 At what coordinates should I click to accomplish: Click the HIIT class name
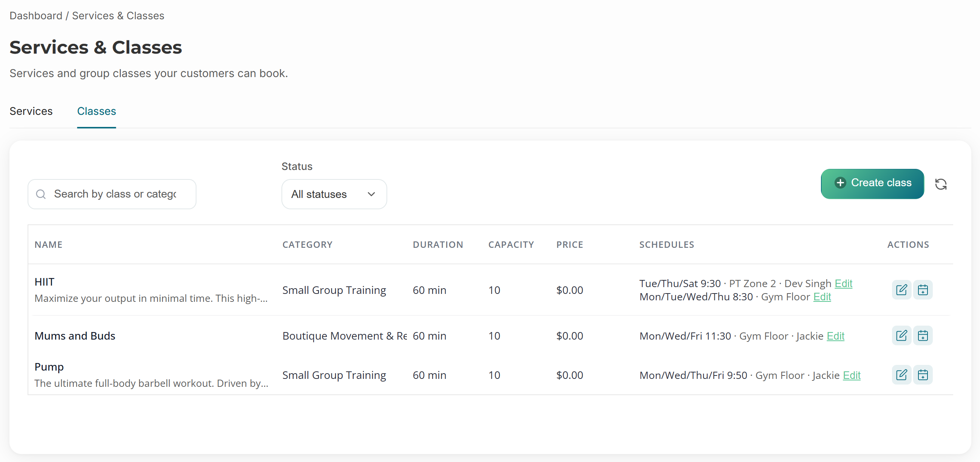(45, 282)
